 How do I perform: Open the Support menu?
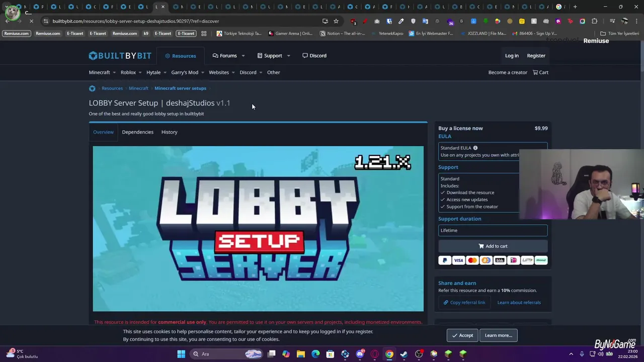pyautogui.click(x=270, y=56)
